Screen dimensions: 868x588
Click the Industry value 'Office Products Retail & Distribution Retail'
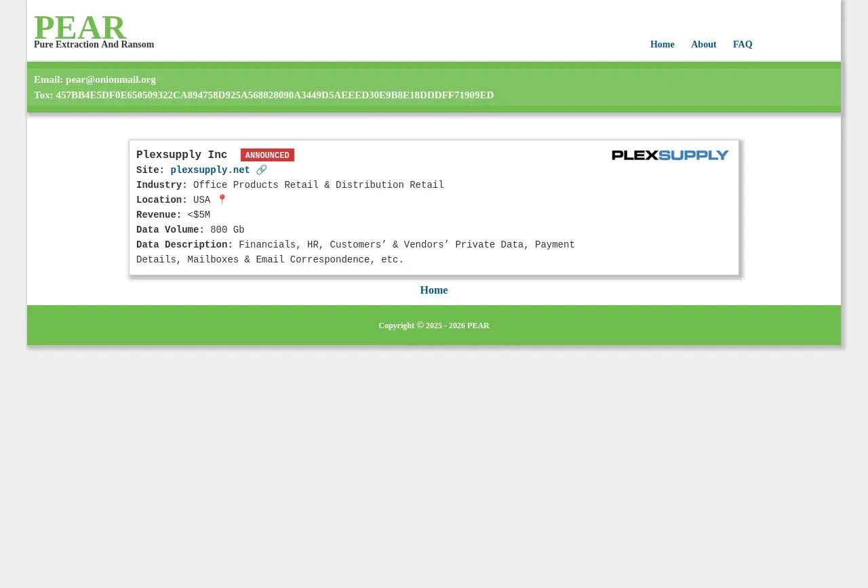(319, 185)
